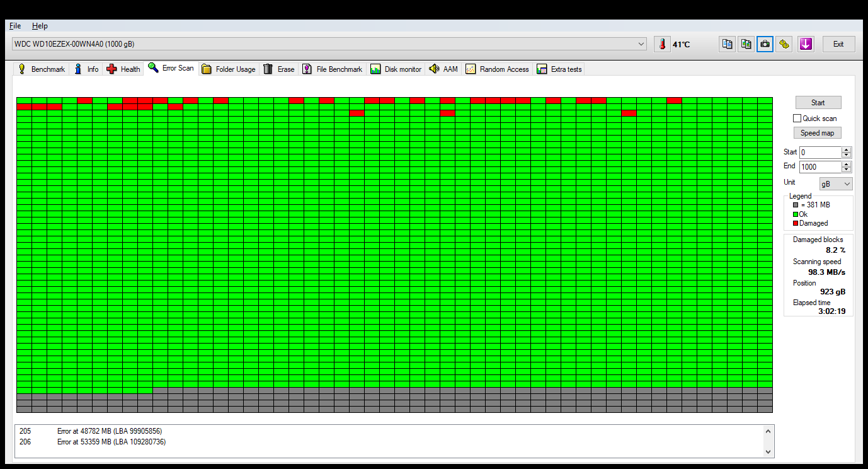Click the purple download arrow icon
This screenshot has height=469, width=868.
pyautogui.click(x=806, y=44)
